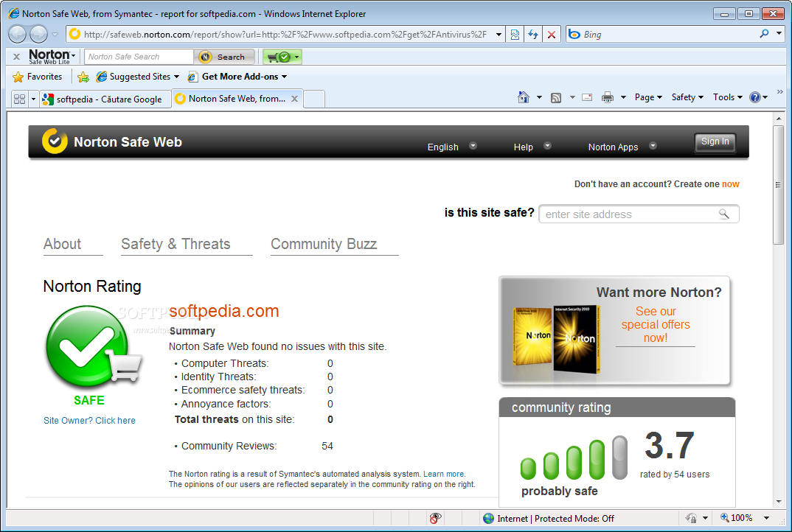Click the Sign In button
The width and height of the screenshot is (792, 532).
(715, 141)
